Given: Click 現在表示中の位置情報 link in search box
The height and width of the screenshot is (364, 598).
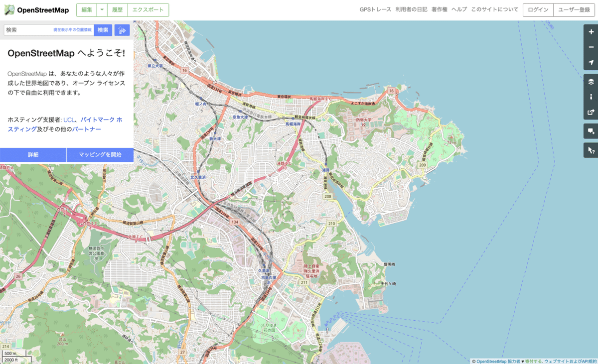Looking at the screenshot, I should point(73,30).
